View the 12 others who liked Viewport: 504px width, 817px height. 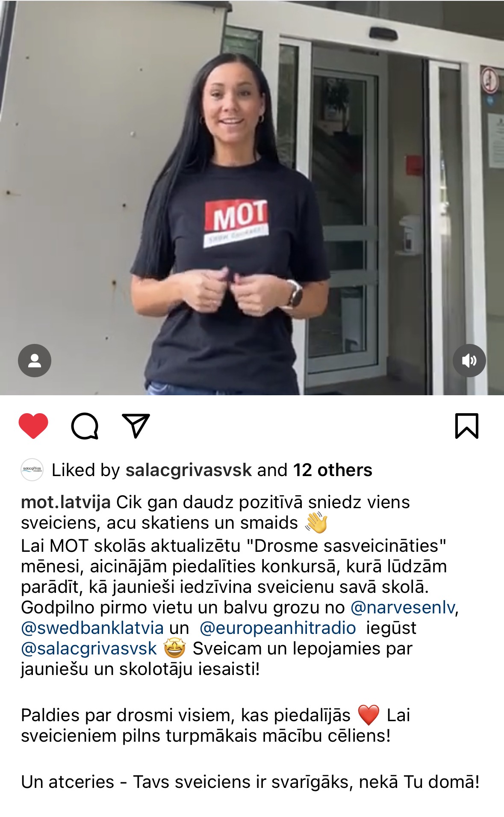333,470
